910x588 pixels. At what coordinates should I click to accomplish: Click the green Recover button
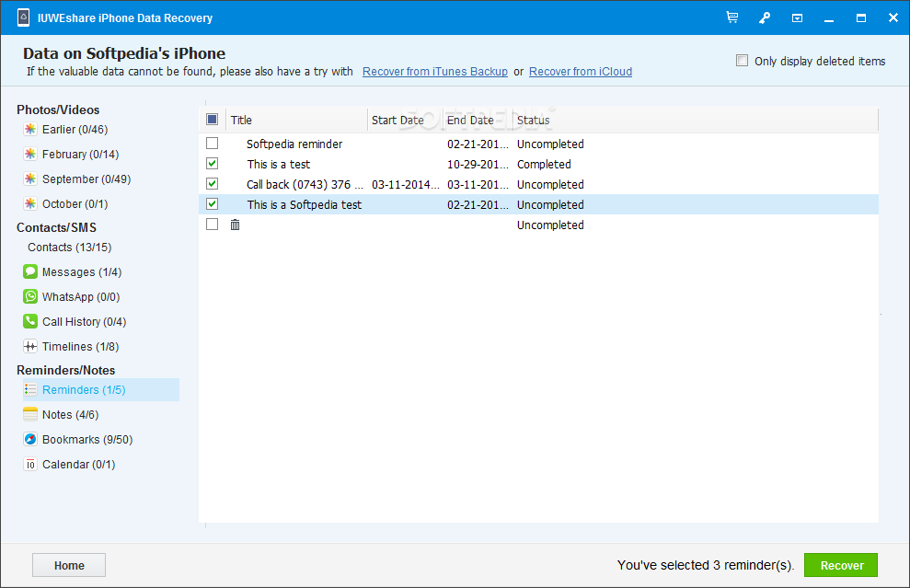[x=841, y=565]
